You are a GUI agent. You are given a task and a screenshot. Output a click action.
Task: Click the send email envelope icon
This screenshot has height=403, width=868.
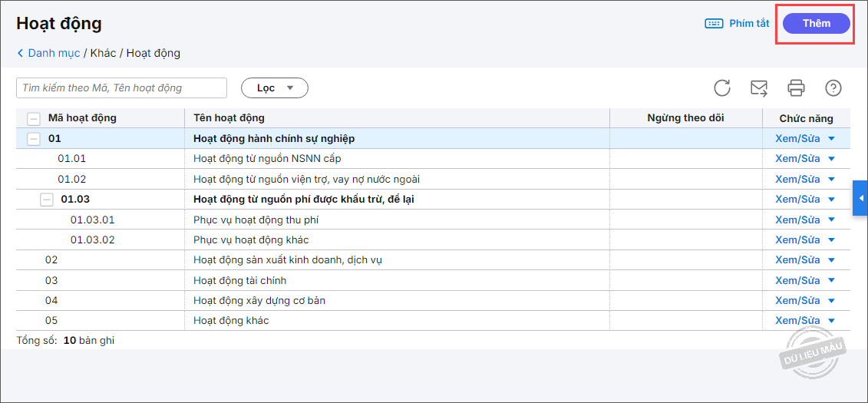point(759,88)
